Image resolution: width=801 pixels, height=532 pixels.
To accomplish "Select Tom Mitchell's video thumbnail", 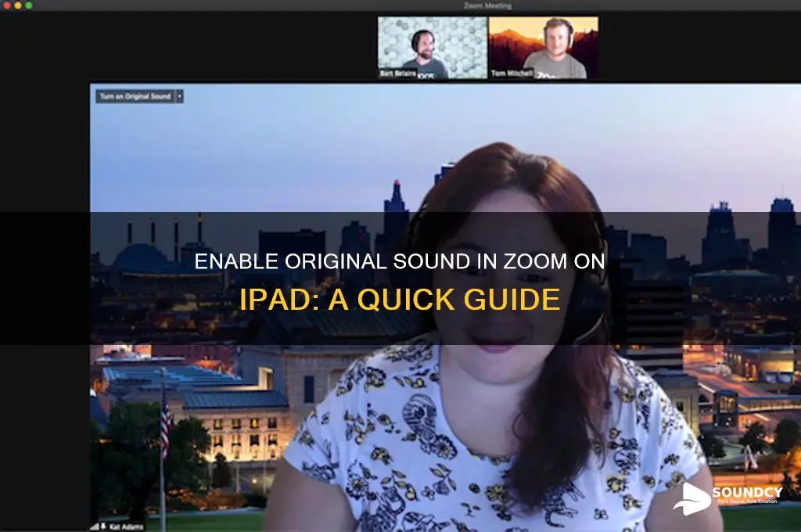I will pyautogui.click(x=544, y=48).
